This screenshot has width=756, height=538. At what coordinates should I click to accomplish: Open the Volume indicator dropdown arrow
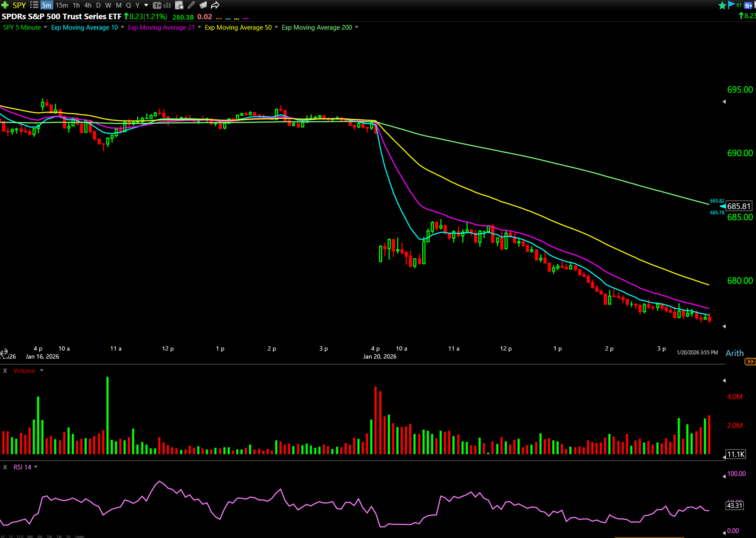point(42,371)
